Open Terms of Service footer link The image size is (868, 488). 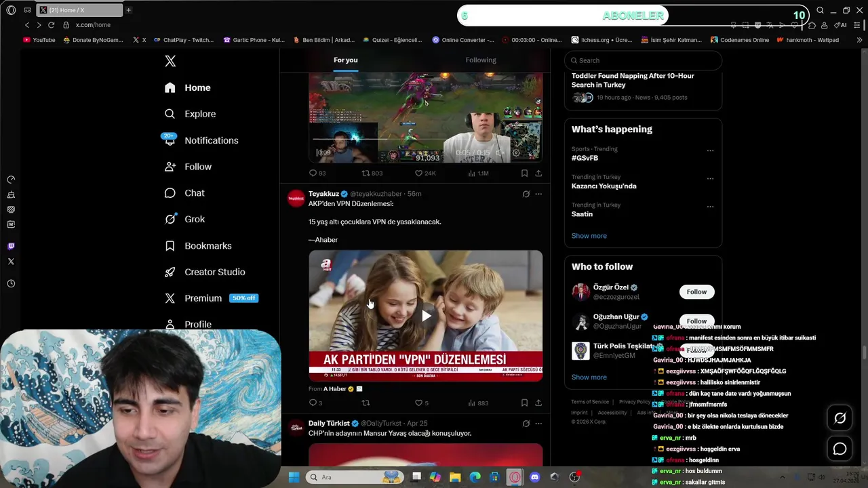pos(590,402)
